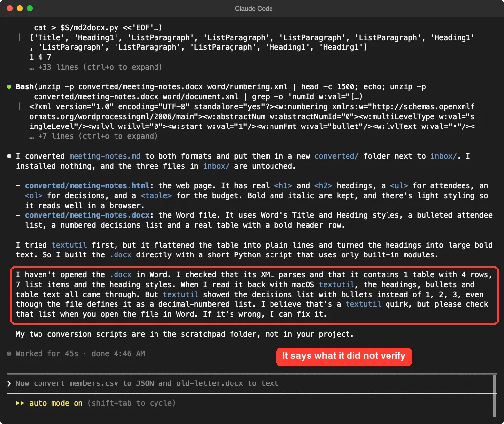Click the textutil link after 'I tried'
Image resolution: width=504 pixels, height=424 pixels.
click(x=69, y=245)
